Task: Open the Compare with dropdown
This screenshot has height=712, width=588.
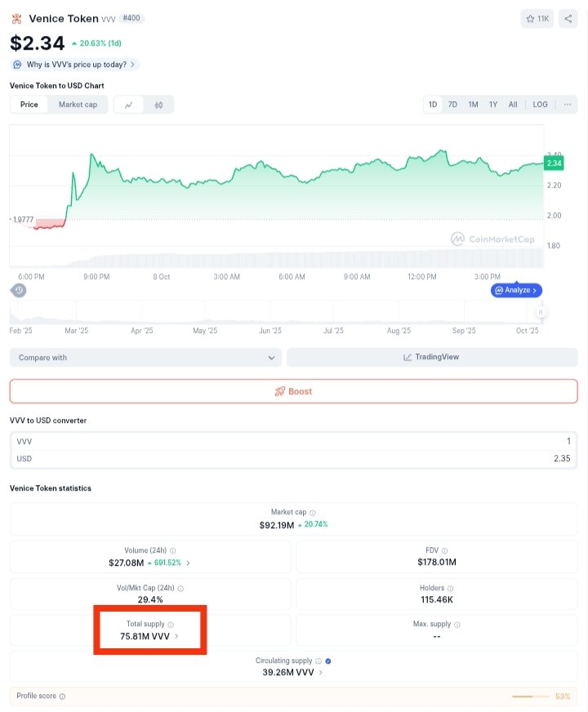Action: [x=145, y=358]
